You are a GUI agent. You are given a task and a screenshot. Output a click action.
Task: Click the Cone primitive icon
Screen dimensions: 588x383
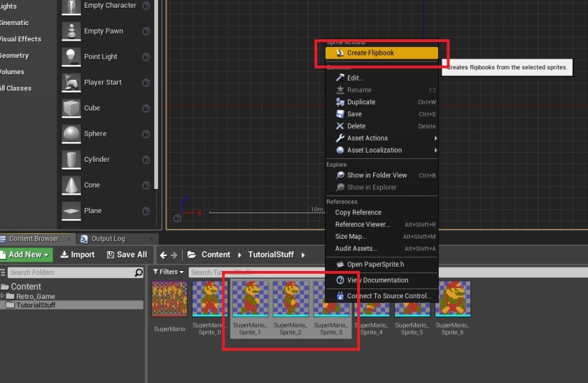pos(71,185)
